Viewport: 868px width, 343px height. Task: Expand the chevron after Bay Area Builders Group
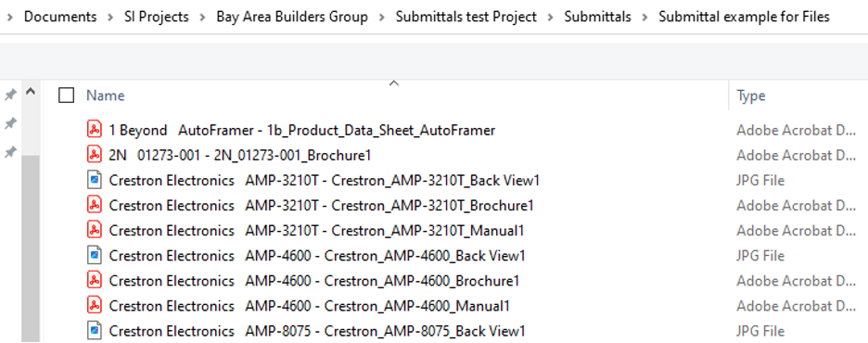click(x=381, y=17)
